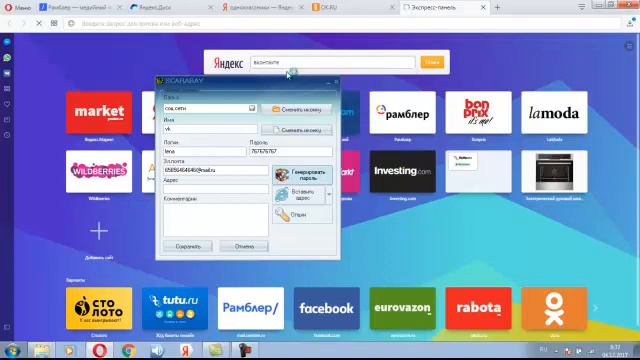Select the Экспресс-панель tab
Screen dimensions: 640x360
click(x=444, y=7)
